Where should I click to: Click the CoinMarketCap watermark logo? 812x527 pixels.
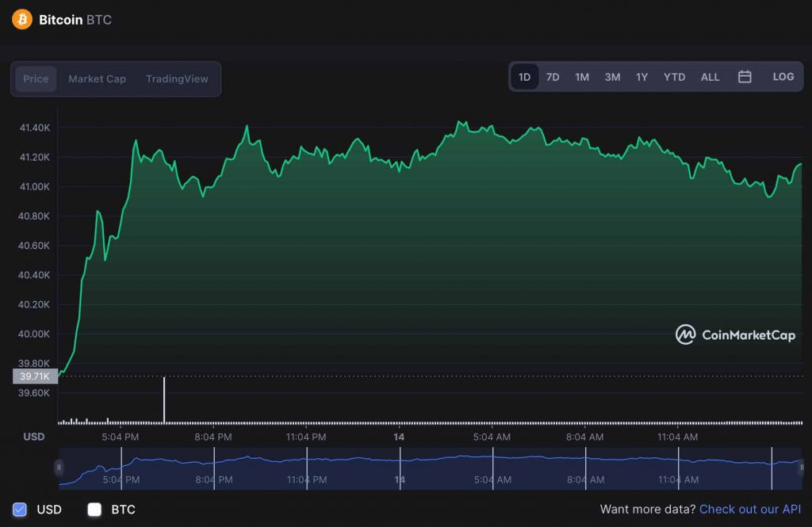[735, 334]
